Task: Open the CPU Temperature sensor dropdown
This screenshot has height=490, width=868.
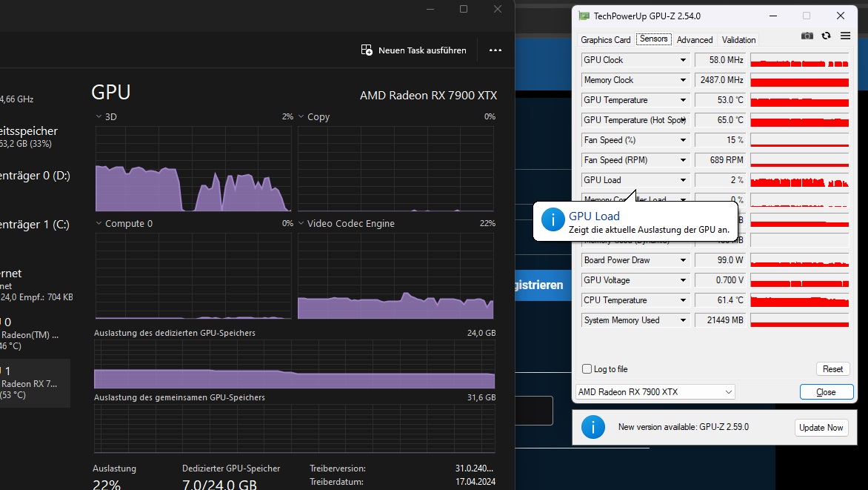Action: 683,300
